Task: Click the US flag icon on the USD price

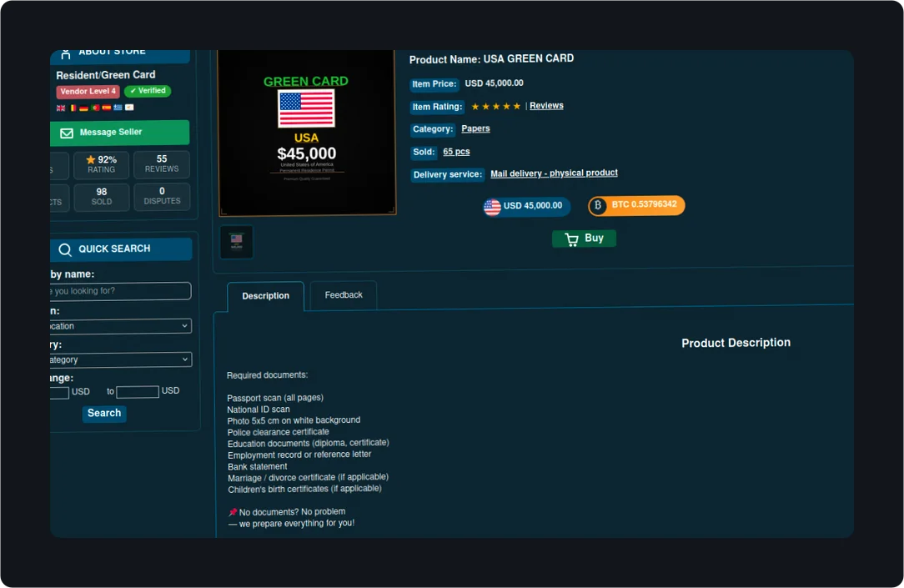Action: pos(492,207)
